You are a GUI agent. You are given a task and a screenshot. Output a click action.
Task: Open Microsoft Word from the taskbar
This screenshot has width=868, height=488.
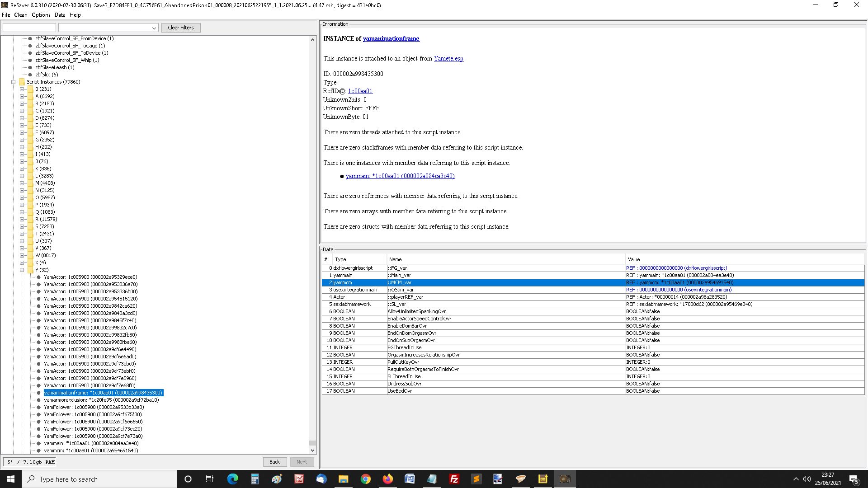click(x=410, y=479)
